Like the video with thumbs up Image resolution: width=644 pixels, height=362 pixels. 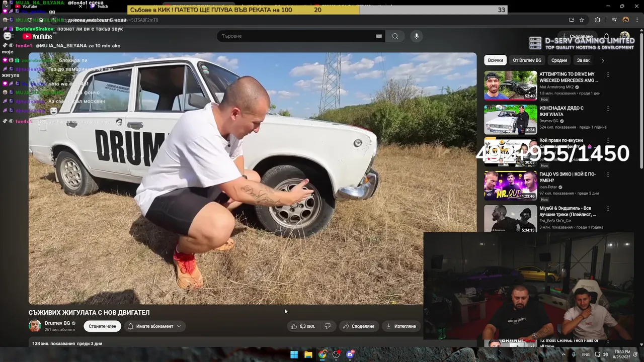point(303,326)
